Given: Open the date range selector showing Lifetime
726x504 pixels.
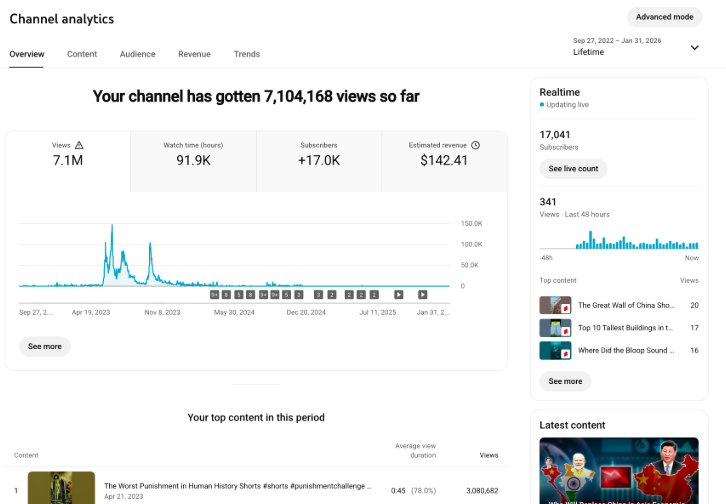Looking at the screenshot, I should (635, 47).
